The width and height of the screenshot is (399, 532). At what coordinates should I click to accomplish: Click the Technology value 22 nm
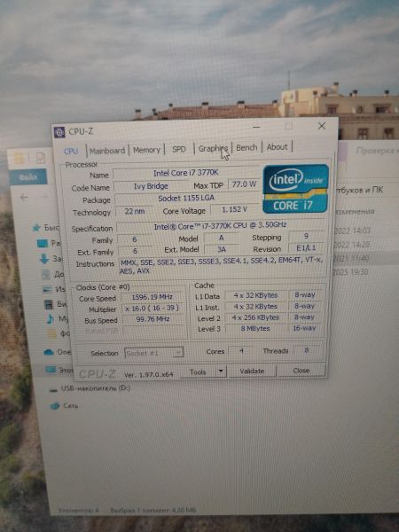click(135, 211)
